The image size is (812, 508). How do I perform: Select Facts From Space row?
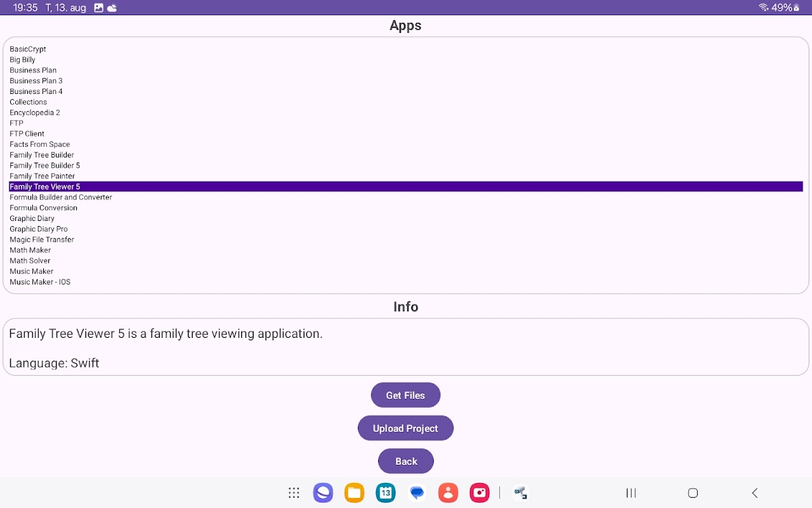coord(406,144)
